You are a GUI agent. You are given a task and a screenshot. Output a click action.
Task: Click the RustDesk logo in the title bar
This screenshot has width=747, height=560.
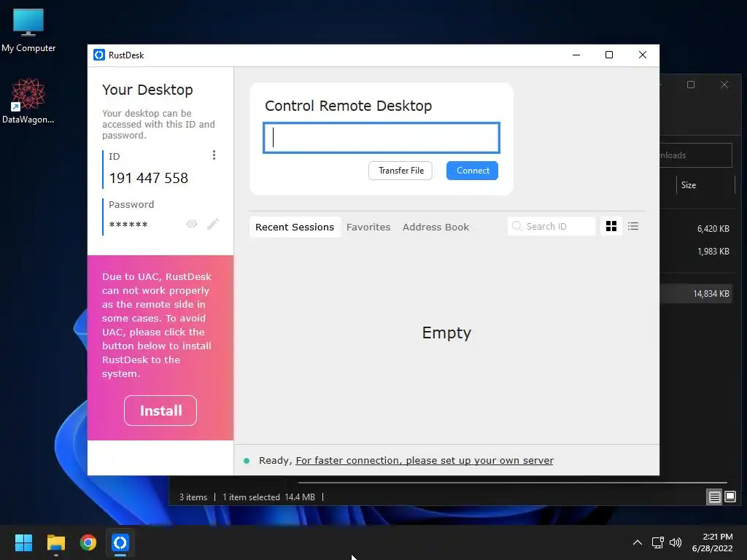click(99, 55)
